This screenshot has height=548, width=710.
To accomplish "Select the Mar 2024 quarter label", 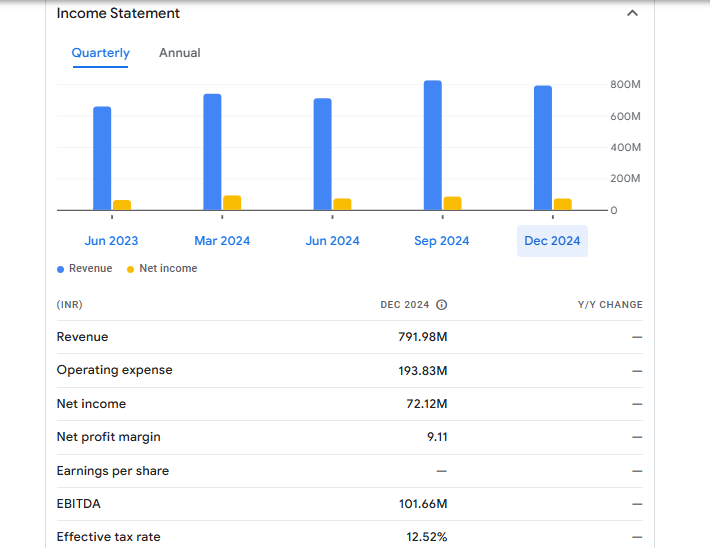I will pyautogui.click(x=222, y=241).
